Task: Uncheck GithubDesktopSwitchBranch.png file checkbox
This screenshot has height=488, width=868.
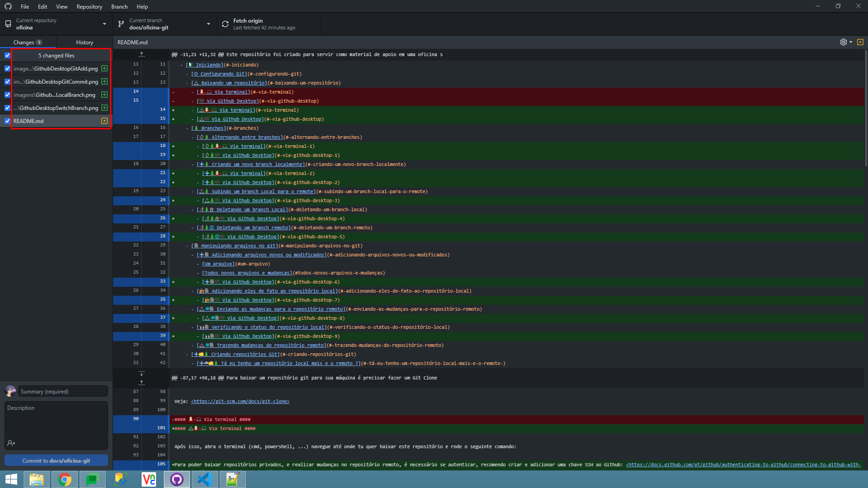Action: 7,108
